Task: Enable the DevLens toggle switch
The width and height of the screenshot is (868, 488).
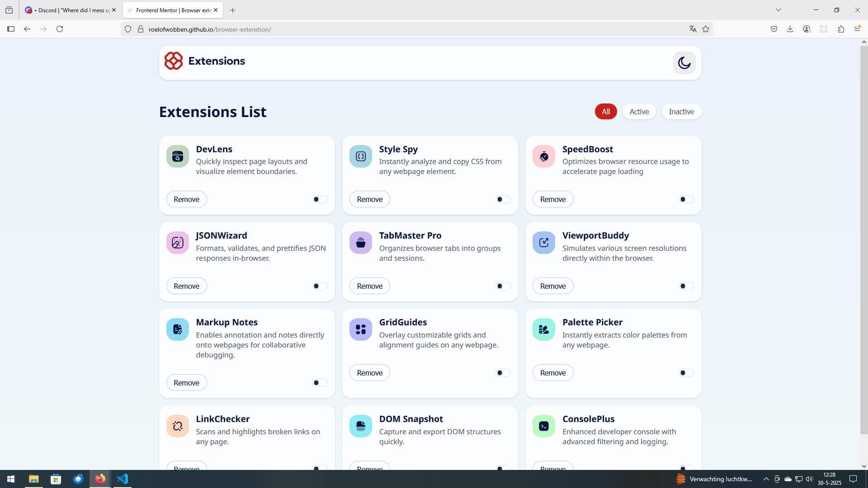Action: 320,199
